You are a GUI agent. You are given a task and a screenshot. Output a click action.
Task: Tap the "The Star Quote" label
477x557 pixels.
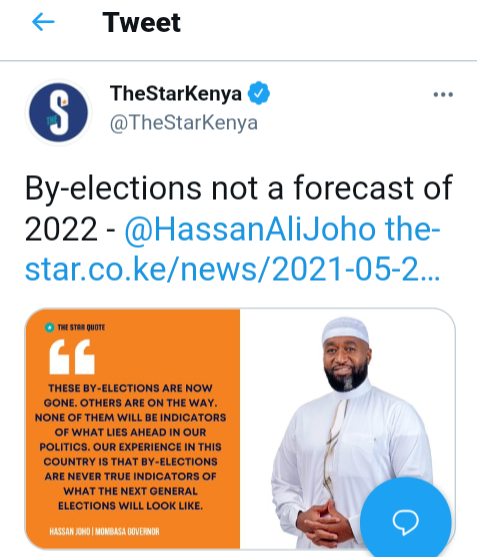pyautogui.click(x=81, y=327)
